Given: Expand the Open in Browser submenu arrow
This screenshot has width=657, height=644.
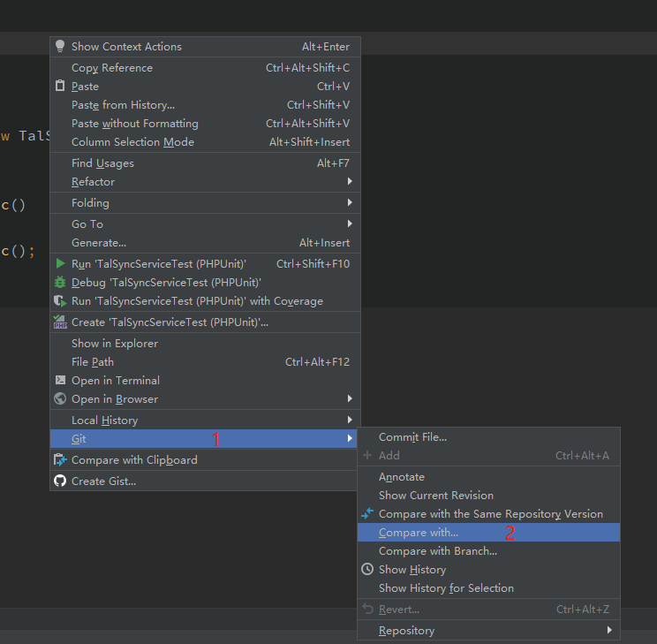Looking at the screenshot, I should click(x=350, y=398).
